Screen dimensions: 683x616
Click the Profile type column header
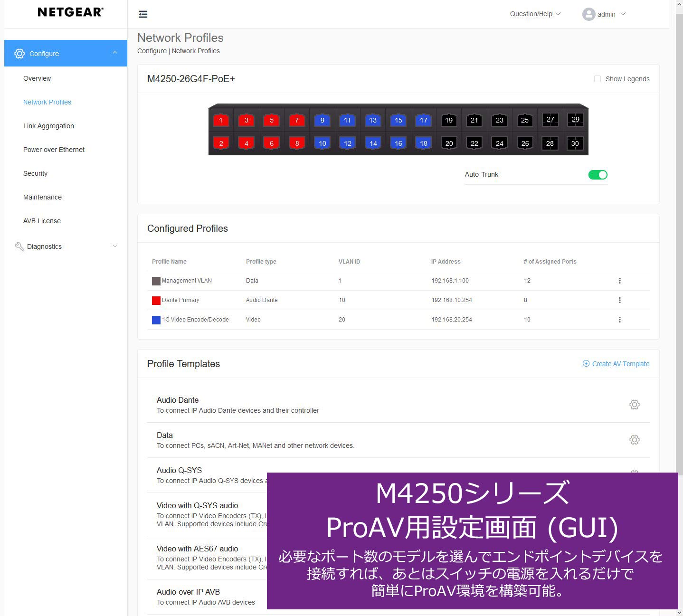261,262
